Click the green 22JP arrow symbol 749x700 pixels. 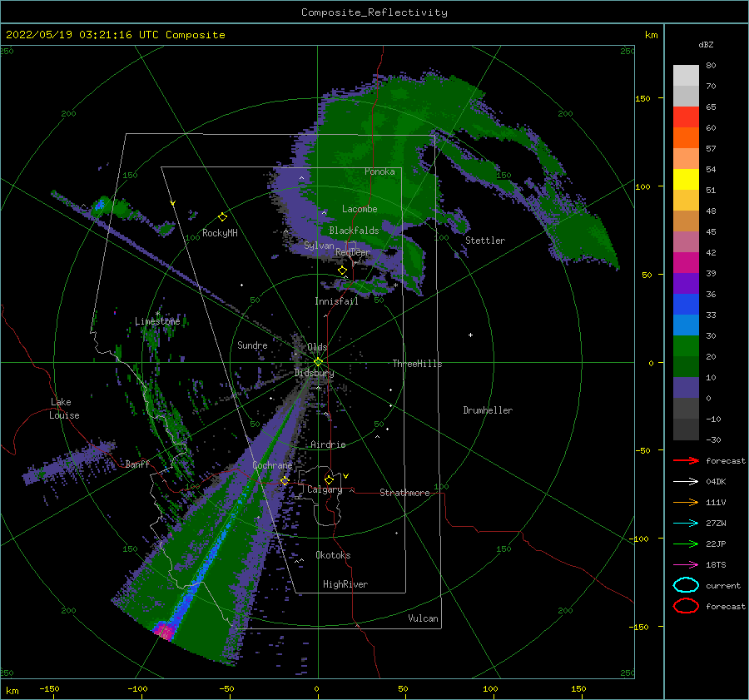tap(686, 544)
